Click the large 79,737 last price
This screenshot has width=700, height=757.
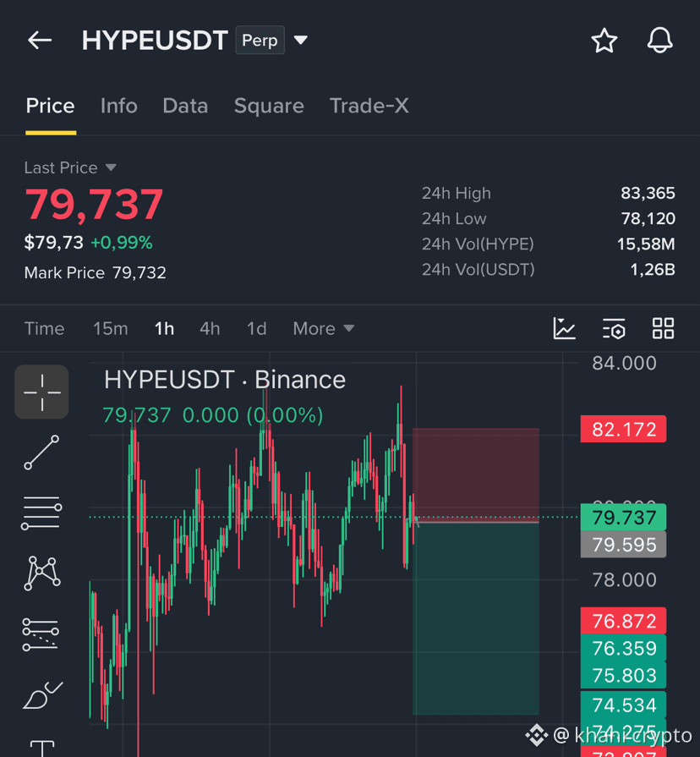(94, 205)
